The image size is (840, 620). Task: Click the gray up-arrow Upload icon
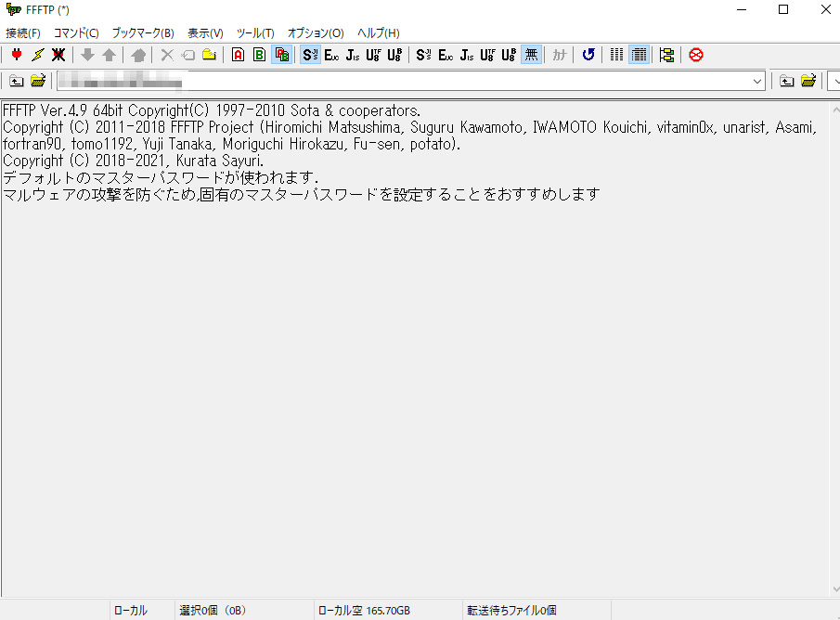(x=109, y=55)
